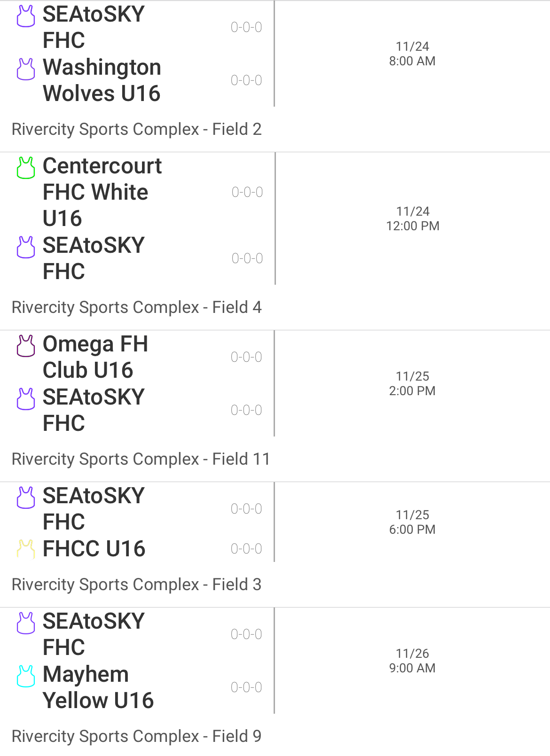Click the 11/25 2:00 PM game time
Viewport: 550px width, 756px height.
point(412,383)
